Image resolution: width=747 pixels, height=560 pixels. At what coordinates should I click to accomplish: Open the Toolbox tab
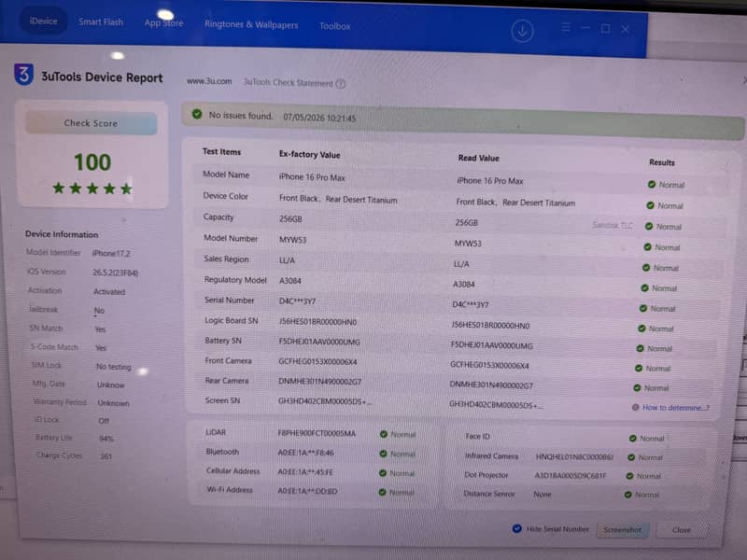pyautogui.click(x=335, y=26)
